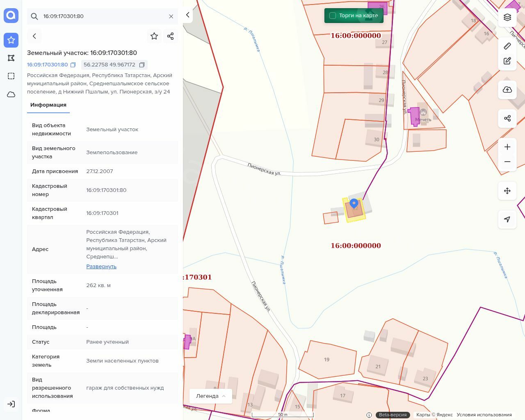Collapse the left information side panel
The width and height of the screenshot is (525, 420).
[x=188, y=15]
